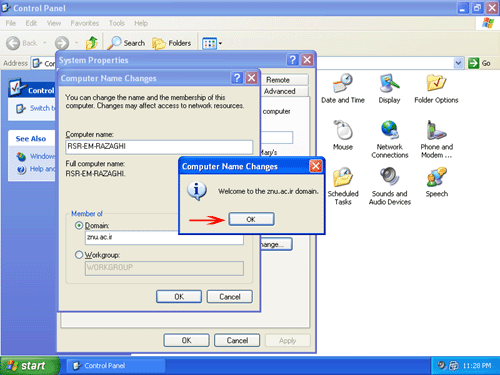
Task: Click Help question mark in Computer Name Changes
Action: pos(237,78)
